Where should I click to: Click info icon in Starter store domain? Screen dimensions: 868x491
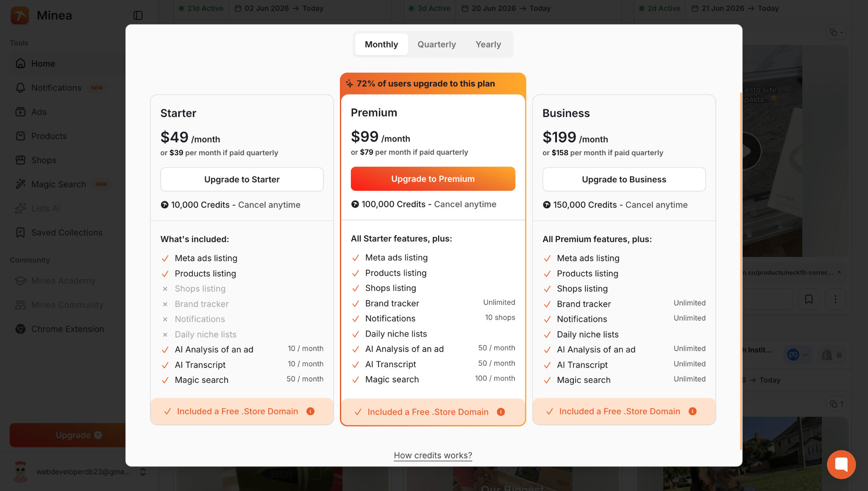311,411
